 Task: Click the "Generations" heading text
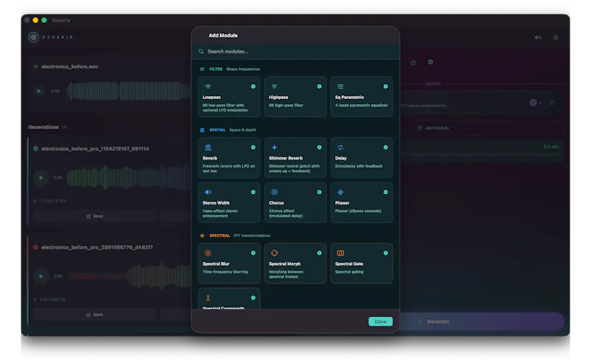(x=44, y=127)
